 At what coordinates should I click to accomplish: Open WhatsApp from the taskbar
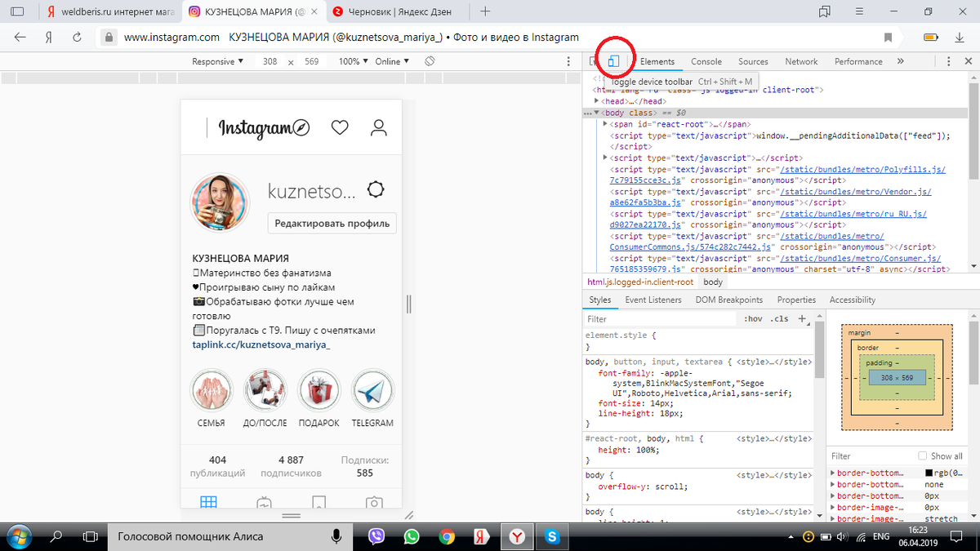(x=412, y=536)
